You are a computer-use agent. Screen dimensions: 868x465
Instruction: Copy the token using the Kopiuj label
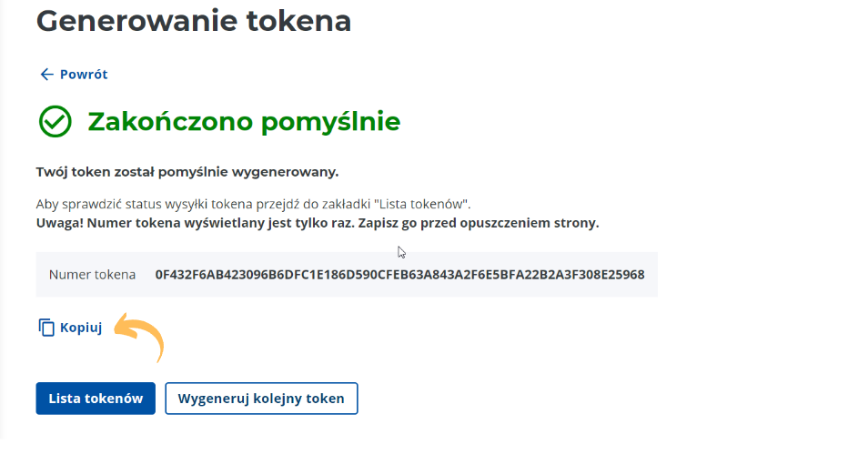(x=81, y=328)
